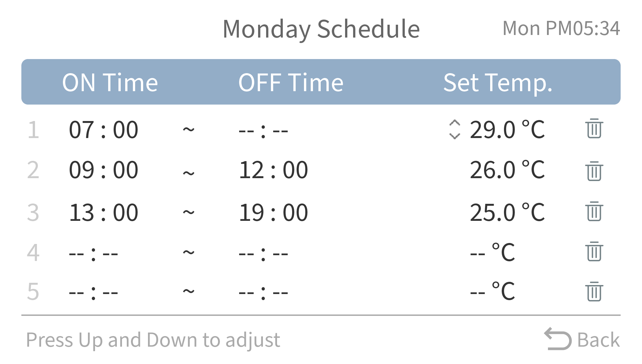
Task: Select row 1 empty OFF time field
Action: 263,131
